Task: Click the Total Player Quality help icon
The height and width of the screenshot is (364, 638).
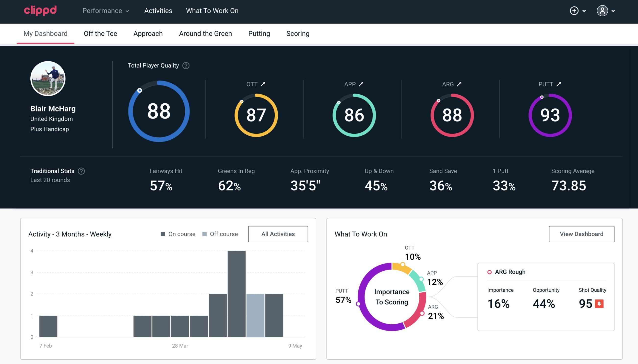Action: click(185, 66)
